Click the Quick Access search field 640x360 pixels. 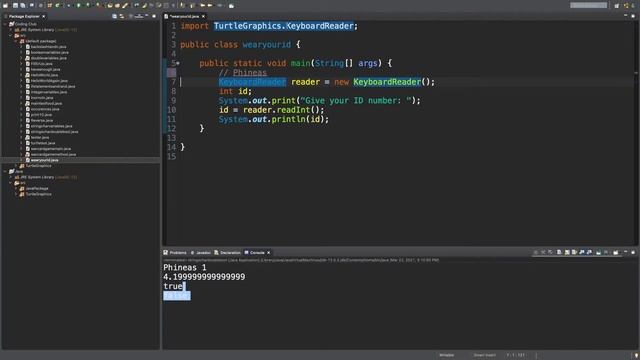pos(589,5)
